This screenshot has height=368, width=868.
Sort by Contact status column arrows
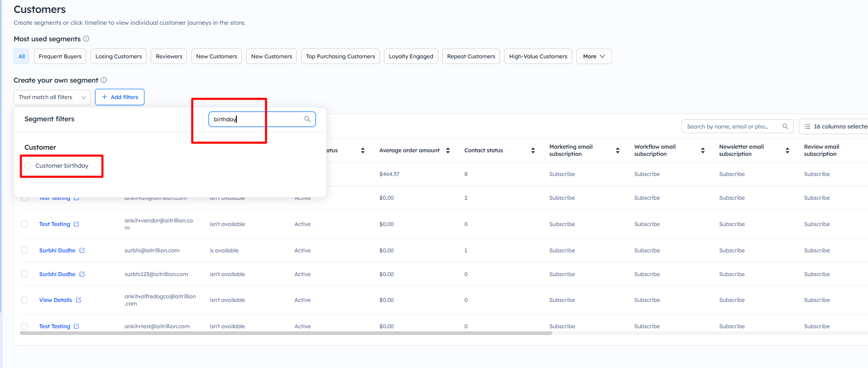pyautogui.click(x=533, y=151)
